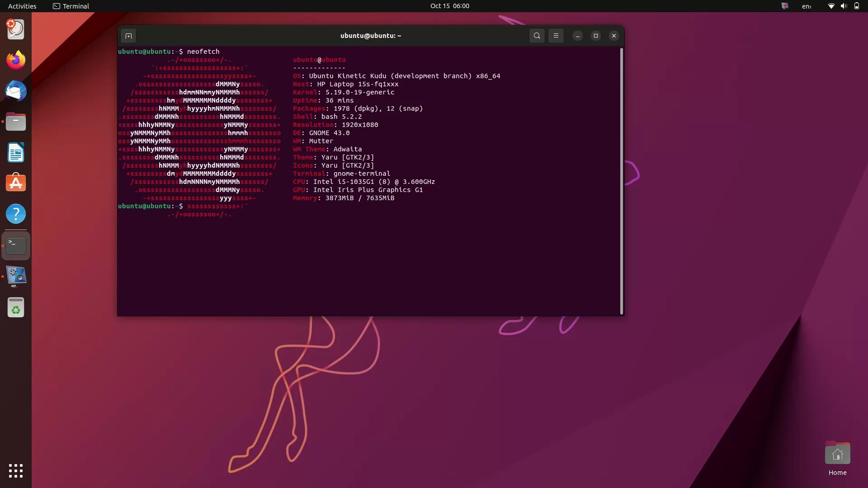Click the GPU line 'Intel Iris Plus Graphics G1'
868x488 pixels.
click(368, 190)
